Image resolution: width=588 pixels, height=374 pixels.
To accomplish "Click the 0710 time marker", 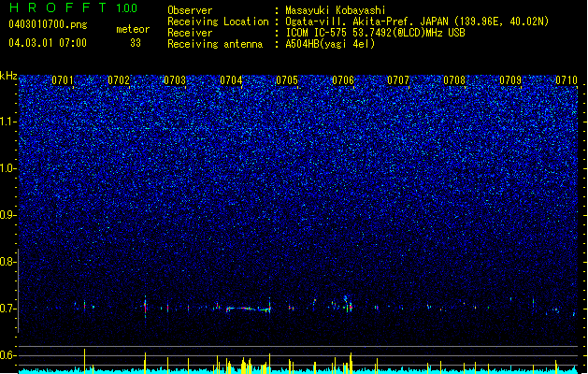I will click(x=566, y=80).
